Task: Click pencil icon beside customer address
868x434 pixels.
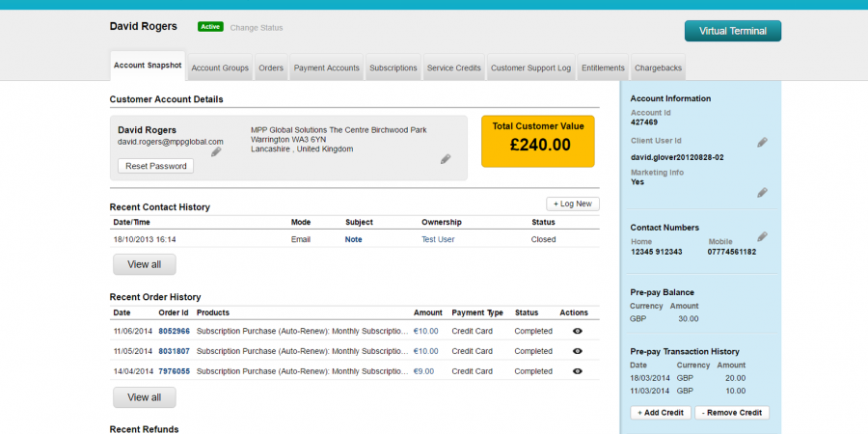Action: (446, 159)
